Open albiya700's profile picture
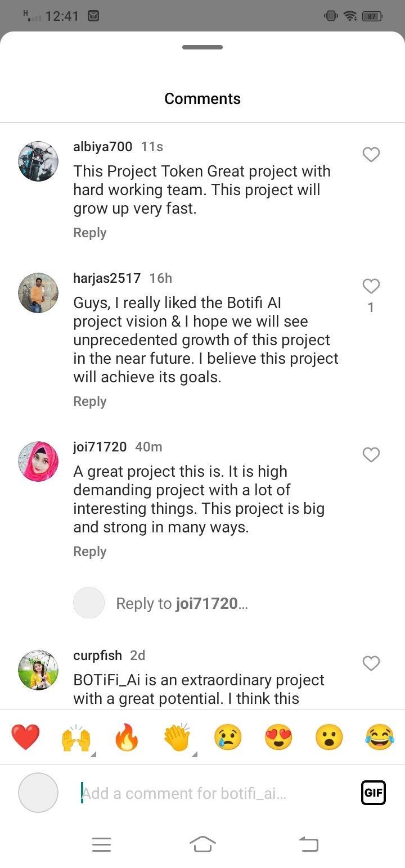The image size is (405, 868). click(x=38, y=161)
